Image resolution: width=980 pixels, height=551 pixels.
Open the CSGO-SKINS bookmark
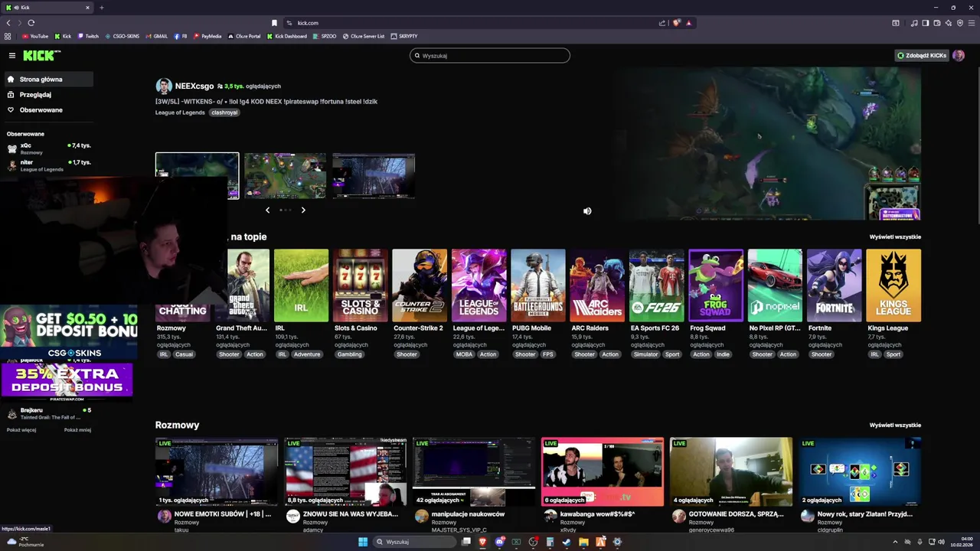[x=122, y=36]
